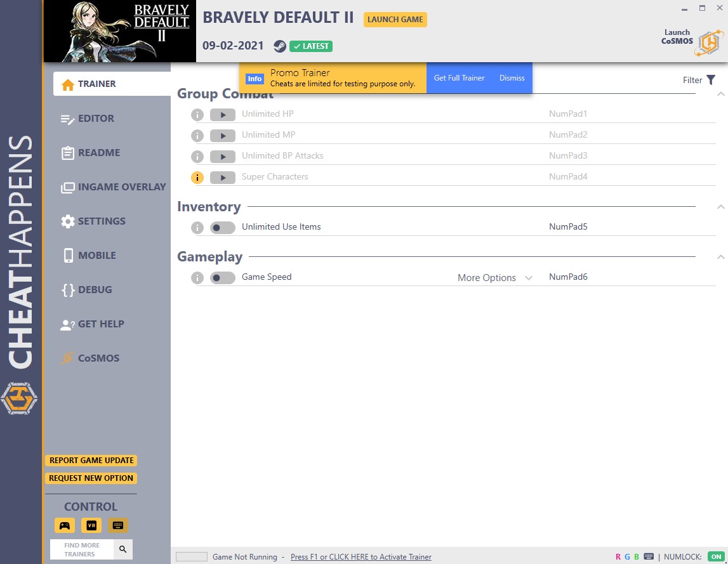
Task: Select the VR control icon
Action: (91, 525)
